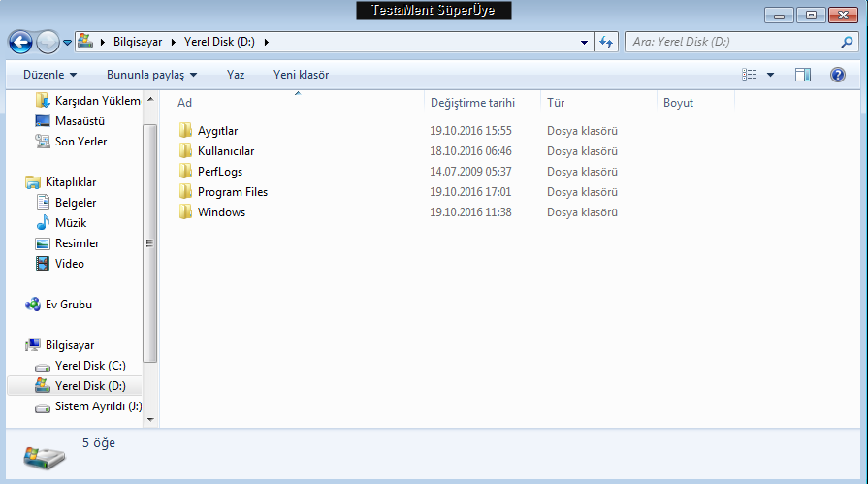Viewport: 868px width, 484px height.
Task: Open Son Yerler in the sidebar
Action: [71, 142]
